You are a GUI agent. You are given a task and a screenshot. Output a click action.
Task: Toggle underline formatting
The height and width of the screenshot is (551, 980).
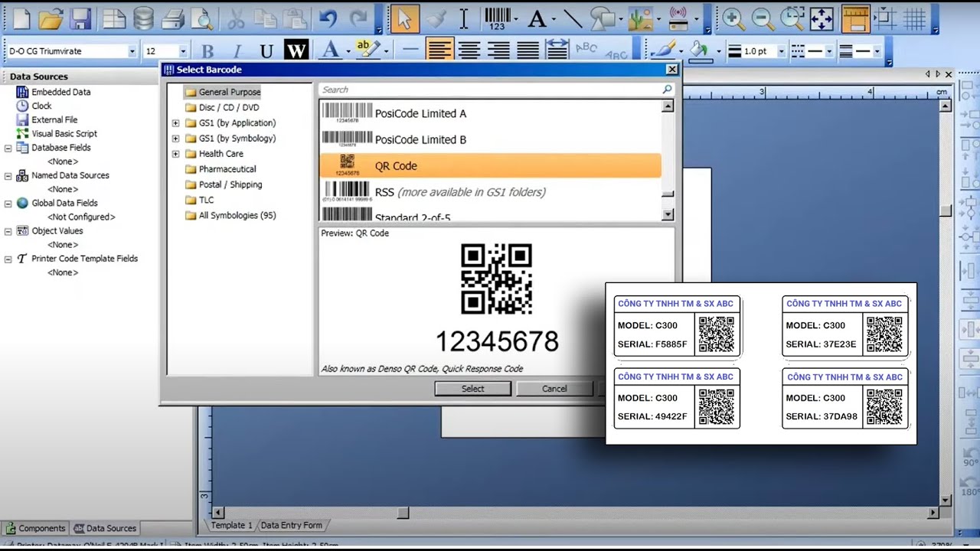coord(266,51)
